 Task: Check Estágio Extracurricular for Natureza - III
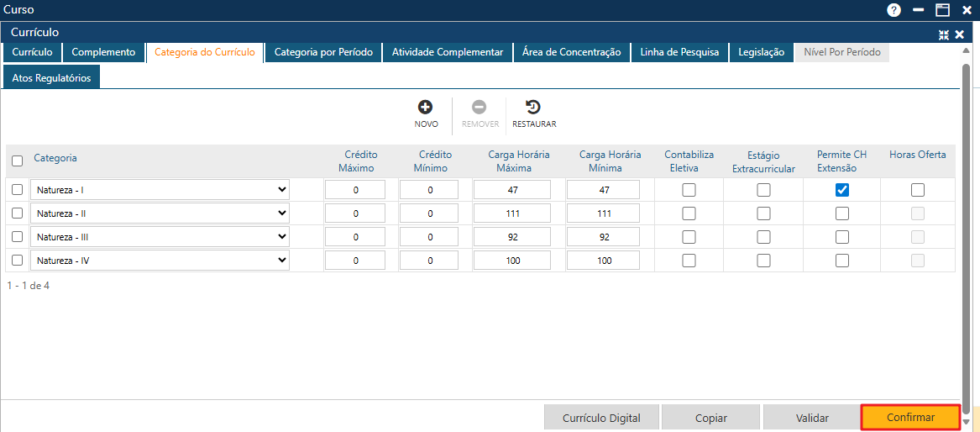click(763, 238)
